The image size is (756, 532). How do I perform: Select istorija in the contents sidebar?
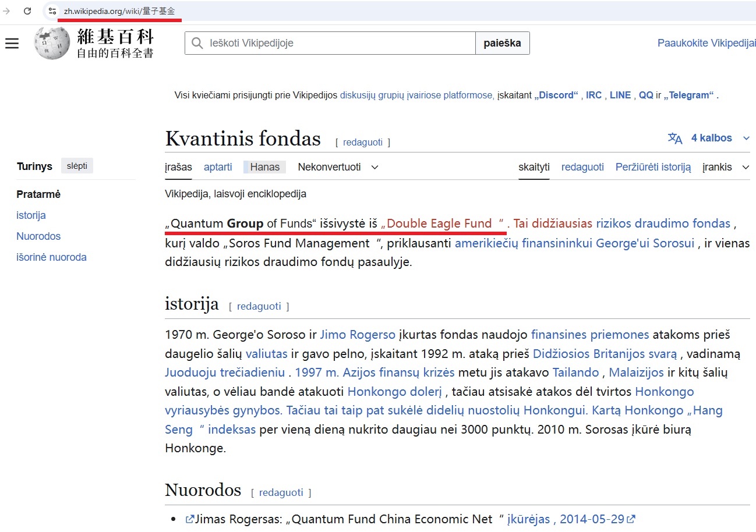click(31, 215)
